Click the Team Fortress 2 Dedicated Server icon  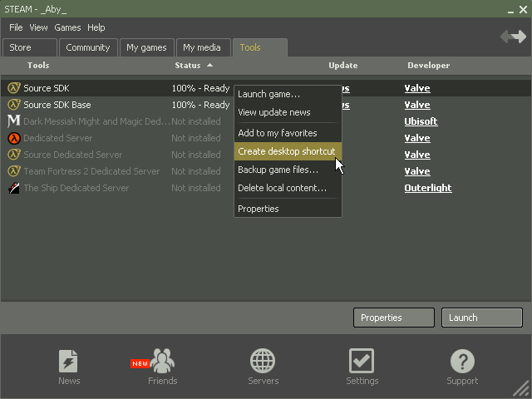[x=14, y=171]
